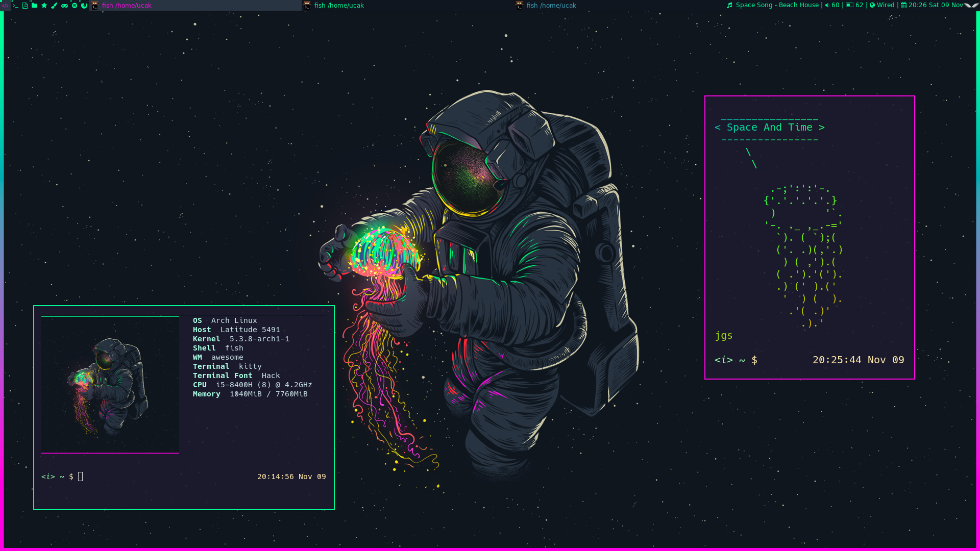Click the Memory 1040MiB / 7760MiB line
The height and width of the screenshot is (551, 980).
[250, 394]
